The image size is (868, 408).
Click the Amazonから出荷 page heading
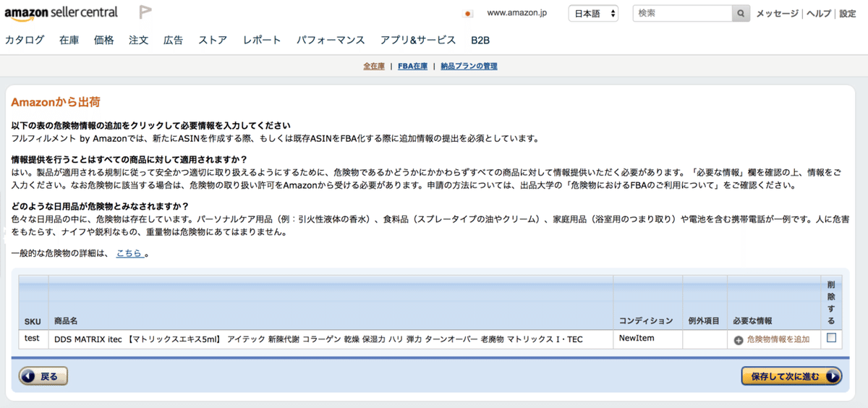coord(56,103)
